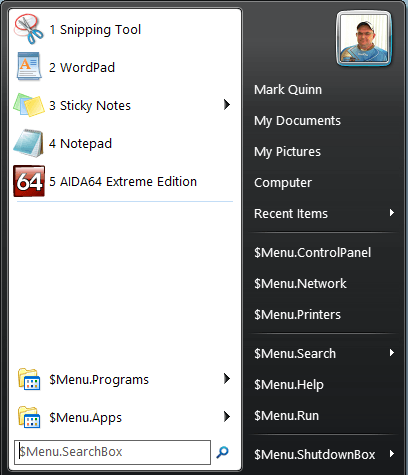Expand the $Menu.ShutdownBox arrow

click(x=392, y=454)
